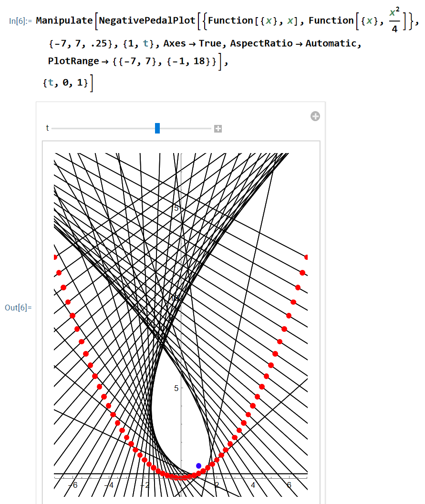Viewport: 425px width, 504px height.
Task: Click the blue slider thumb for t
Action: 157,128
